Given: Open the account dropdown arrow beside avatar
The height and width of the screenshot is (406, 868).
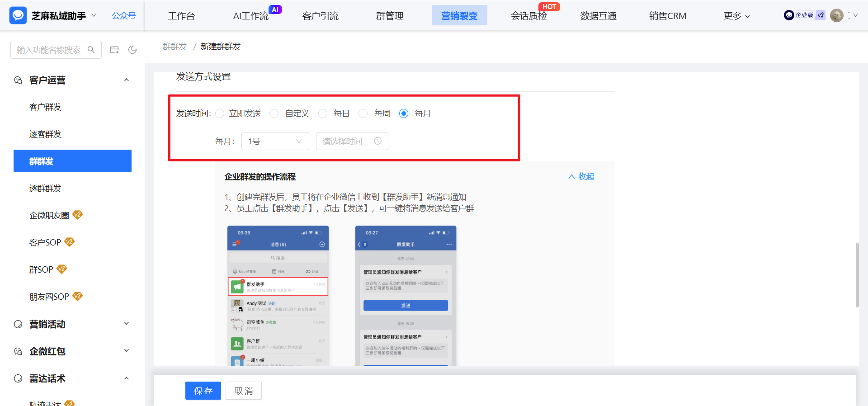Looking at the screenshot, I should [855, 15].
